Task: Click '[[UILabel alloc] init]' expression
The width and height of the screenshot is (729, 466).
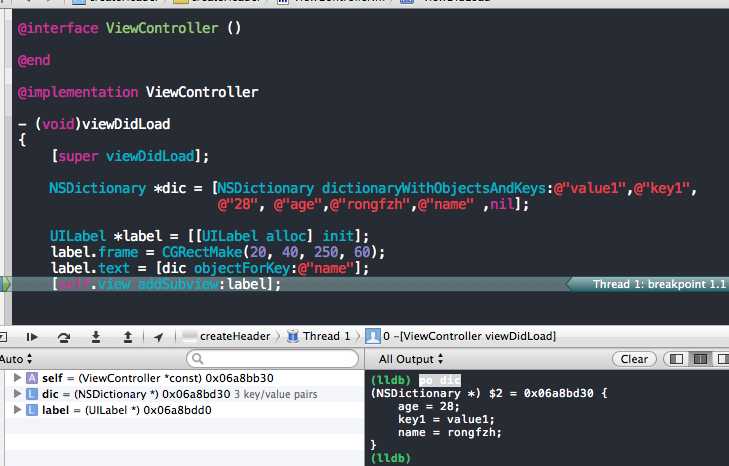Action: tap(274, 236)
